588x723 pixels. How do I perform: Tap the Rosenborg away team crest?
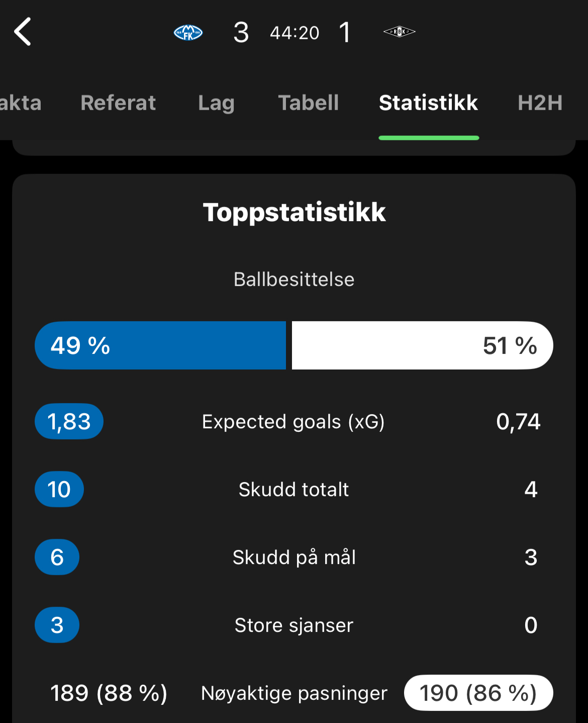point(400,32)
